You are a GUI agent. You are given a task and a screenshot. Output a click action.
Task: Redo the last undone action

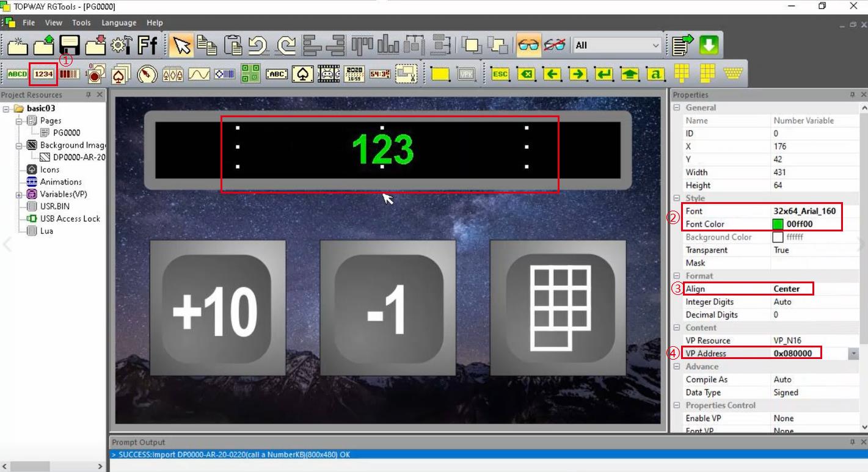285,45
